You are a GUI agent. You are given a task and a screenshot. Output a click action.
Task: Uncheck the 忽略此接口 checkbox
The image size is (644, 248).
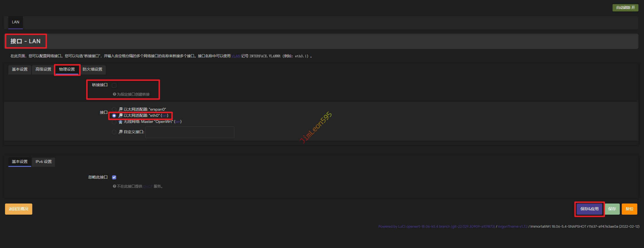tap(114, 177)
